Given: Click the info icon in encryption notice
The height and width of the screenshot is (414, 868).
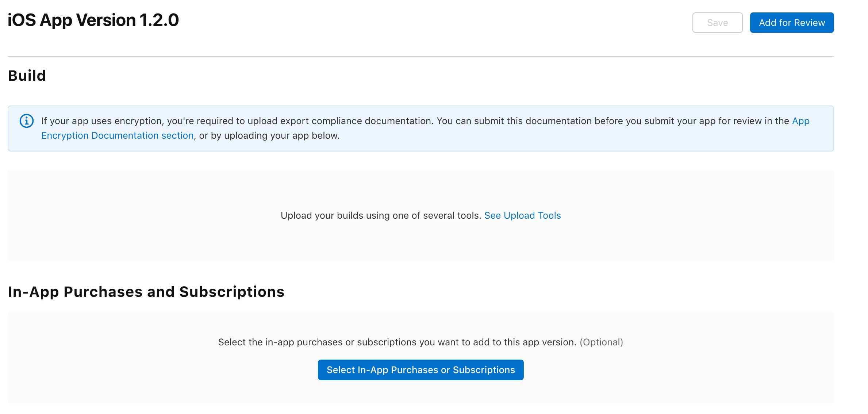Looking at the screenshot, I should 26,121.
